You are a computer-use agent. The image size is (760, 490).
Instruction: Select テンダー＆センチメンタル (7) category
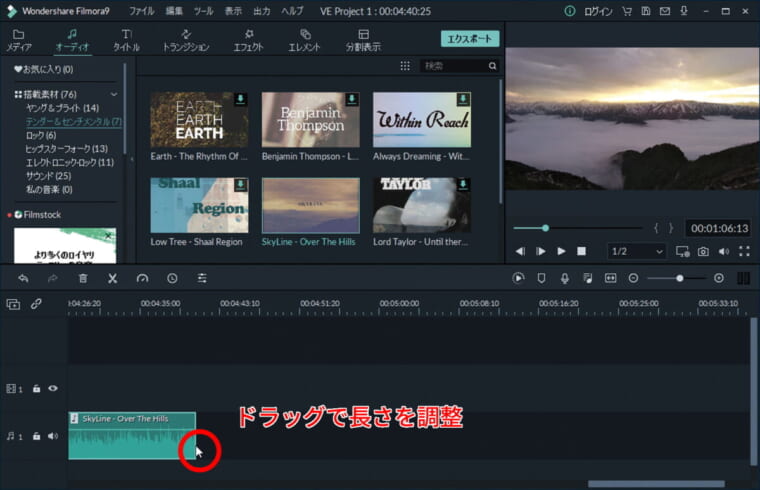[74, 122]
